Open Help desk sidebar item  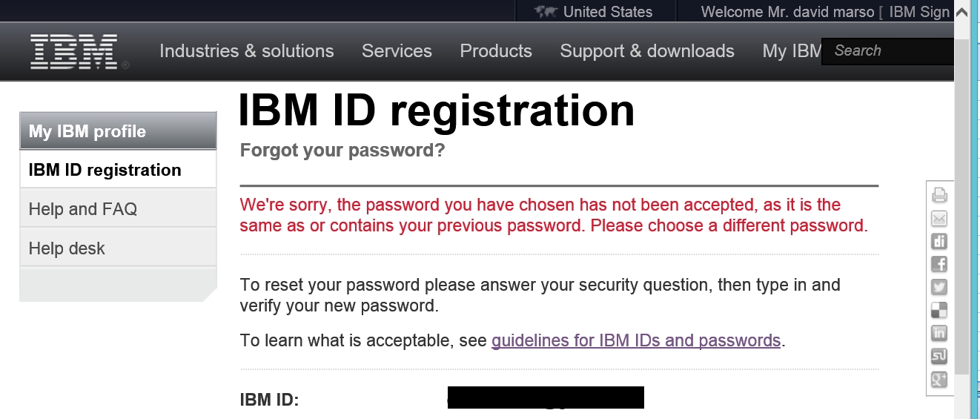tap(67, 248)
